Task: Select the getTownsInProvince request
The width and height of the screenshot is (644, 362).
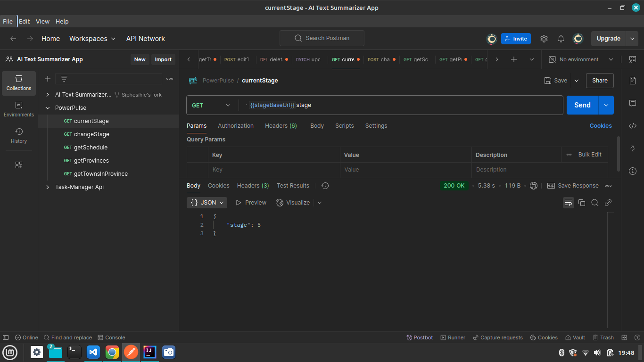Action: pos(108,174)
